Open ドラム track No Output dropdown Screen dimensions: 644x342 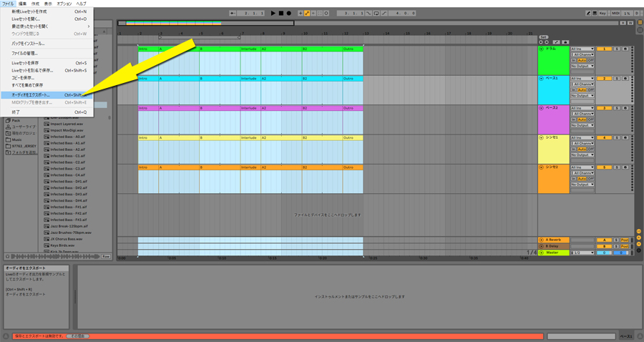coord(582,66)
